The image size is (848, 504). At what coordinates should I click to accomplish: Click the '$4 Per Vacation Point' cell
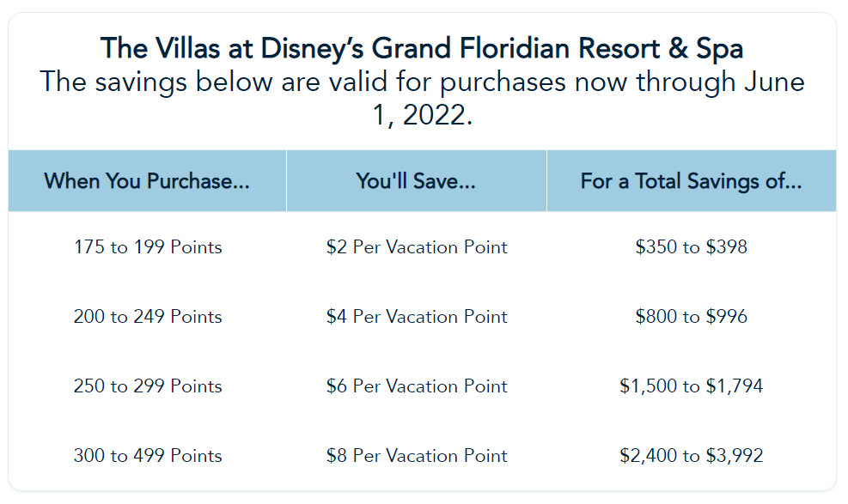pos(417,317)
